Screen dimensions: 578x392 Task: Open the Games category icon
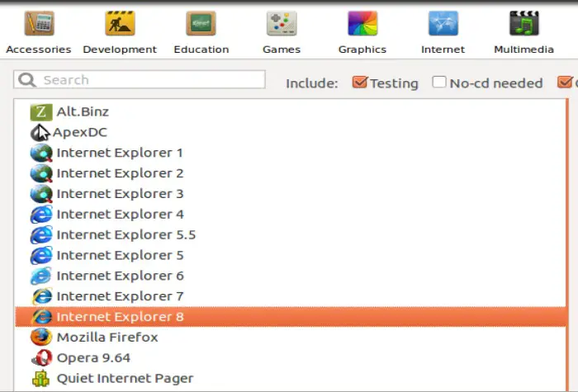coord(282,23)
